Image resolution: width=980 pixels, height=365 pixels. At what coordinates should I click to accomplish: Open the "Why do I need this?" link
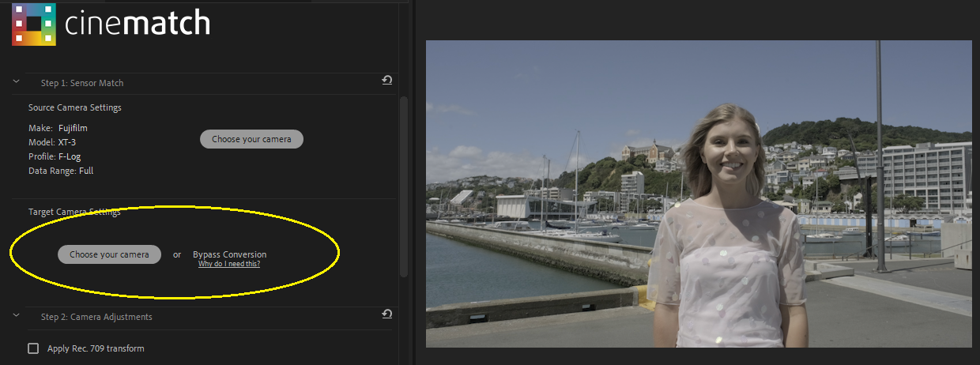pyautogui.click(x=229, y=264)
